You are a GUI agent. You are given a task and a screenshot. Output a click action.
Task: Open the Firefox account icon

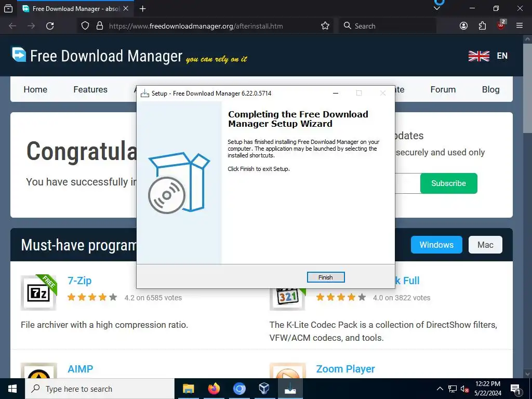coord(463,26)
